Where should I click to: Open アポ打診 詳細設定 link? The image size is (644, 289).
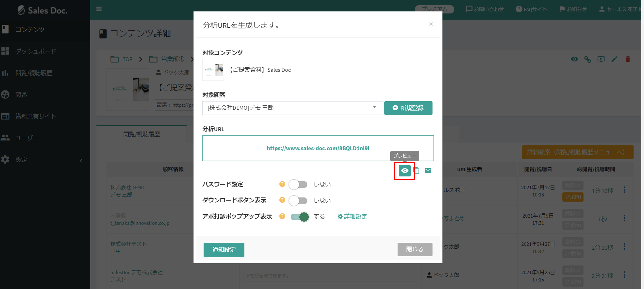pos(352,216)
